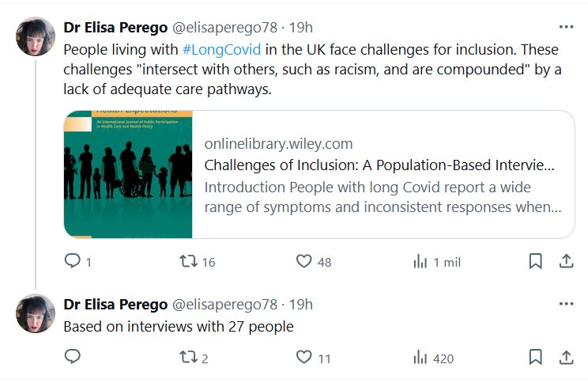Open the Challenges of Inclusion article title
Screen dimensions: 588x383
[379, 166]
